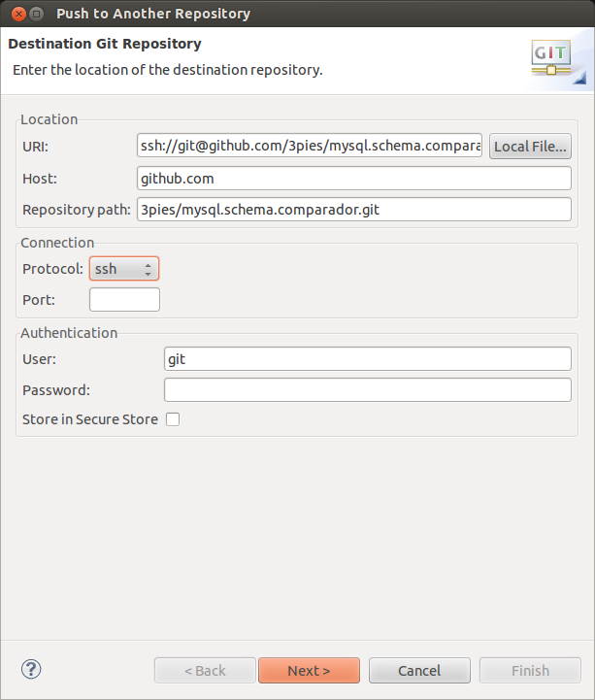The width and height of the screenshot is (595, 700).
Task: Click into the Host field
Action: pos(354,179)
